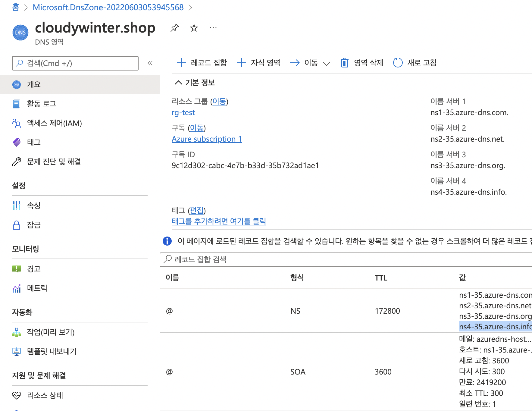Click 자식 영역 toolbar button
532x411 pixels.
point(259,63)
